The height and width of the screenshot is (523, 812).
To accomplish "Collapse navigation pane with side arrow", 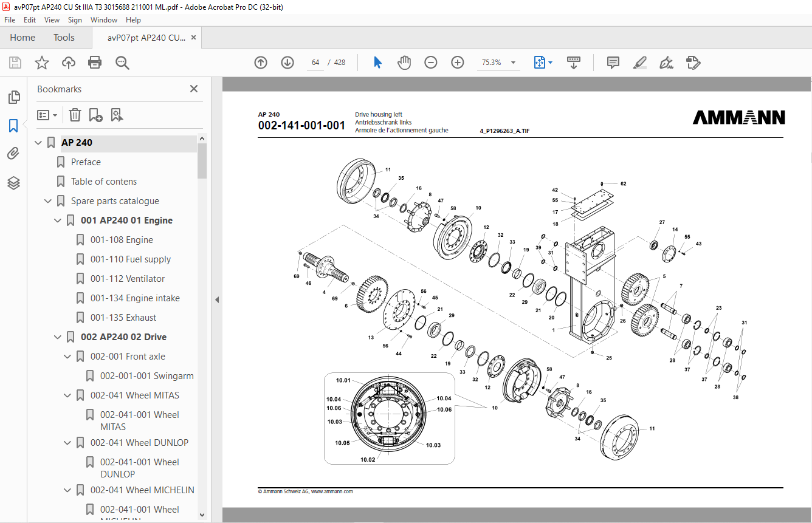I will (216, 299).
